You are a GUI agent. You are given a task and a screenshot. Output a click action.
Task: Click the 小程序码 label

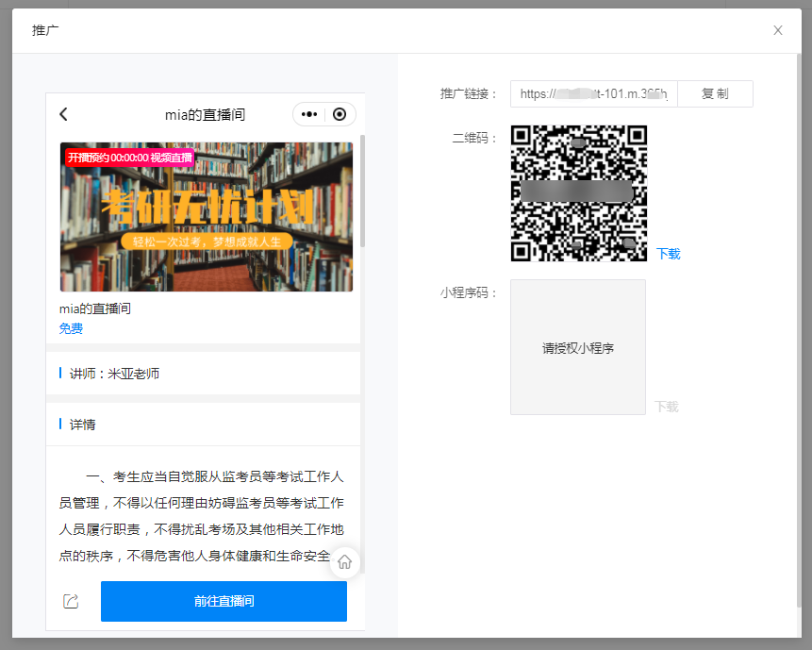(469, 292)
